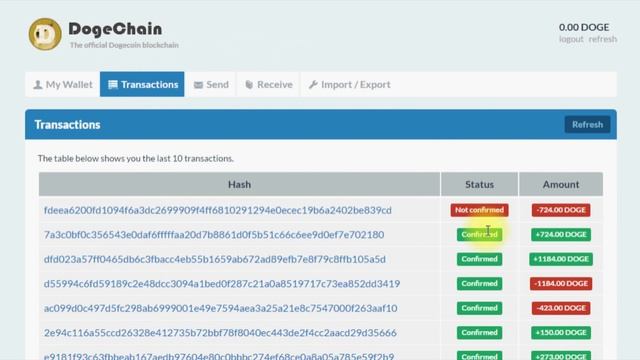Click the +724.00 DOGE amount badge
This screenshot has width=640, height=360.
(x=561, y=235)
